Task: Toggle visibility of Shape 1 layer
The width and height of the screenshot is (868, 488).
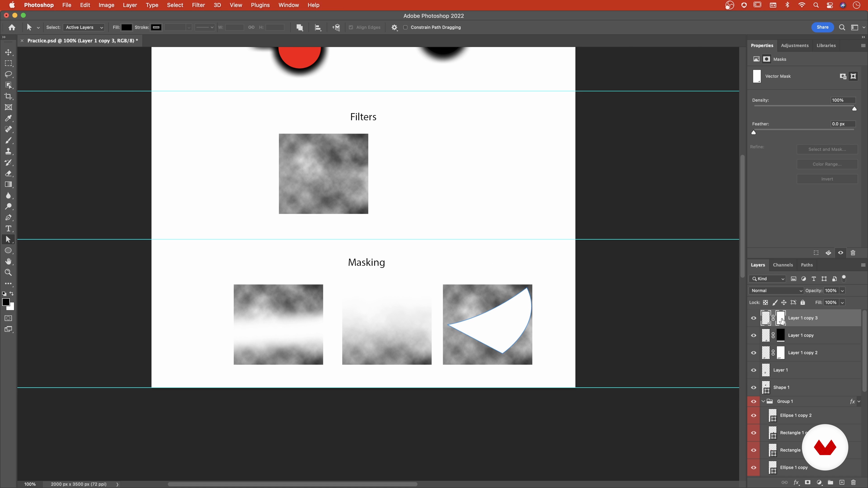Action: click(753, 387)
